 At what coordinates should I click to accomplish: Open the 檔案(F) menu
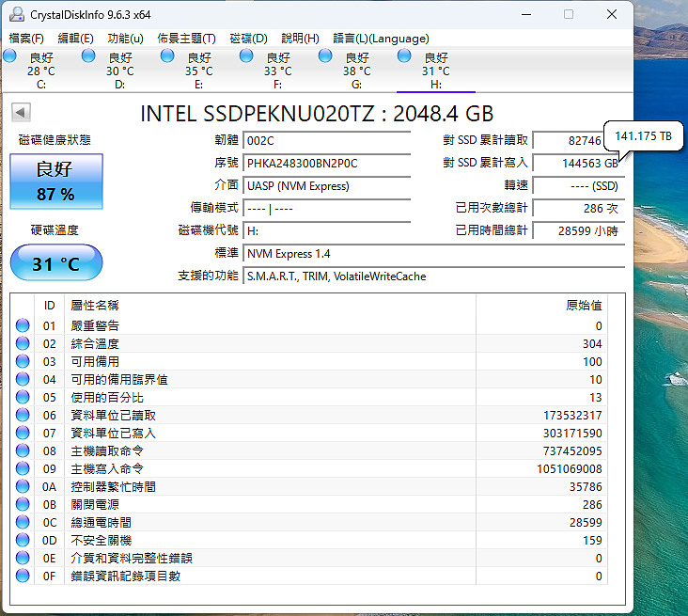point(26,39)
